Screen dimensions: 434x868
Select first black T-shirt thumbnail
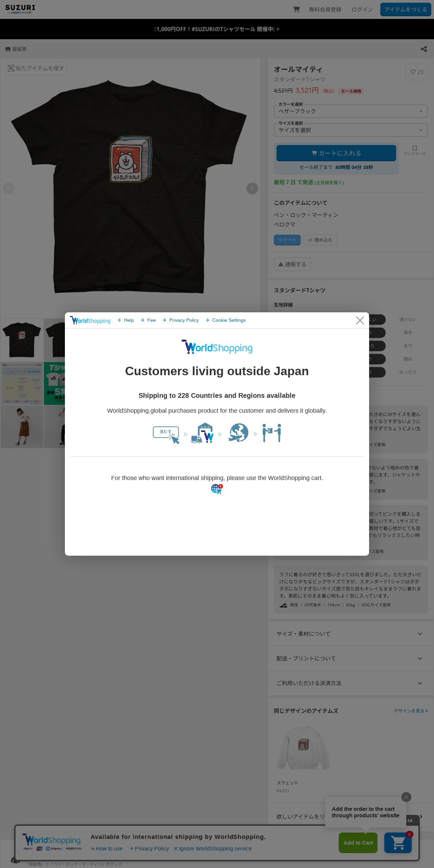[22, 340]
